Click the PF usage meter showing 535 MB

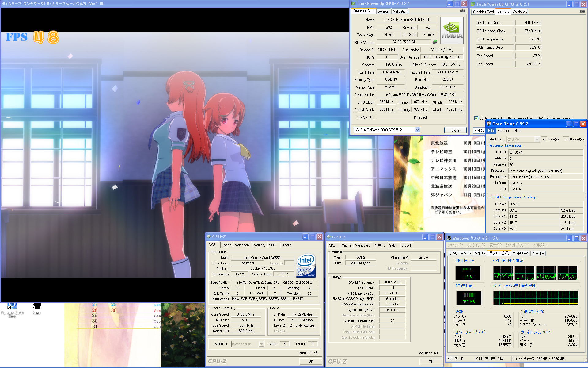(x=469, y=298)
